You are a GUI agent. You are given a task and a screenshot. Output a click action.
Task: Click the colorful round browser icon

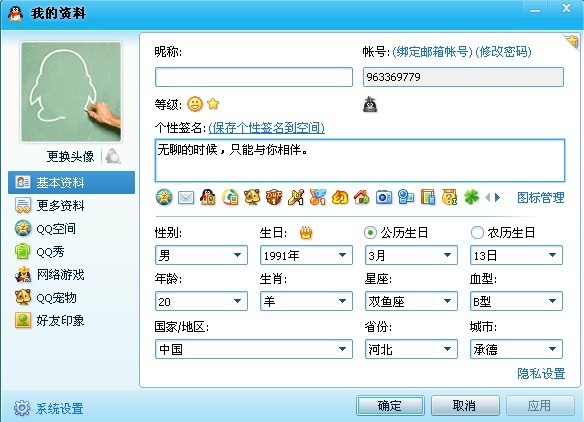(x=230, y=197)
